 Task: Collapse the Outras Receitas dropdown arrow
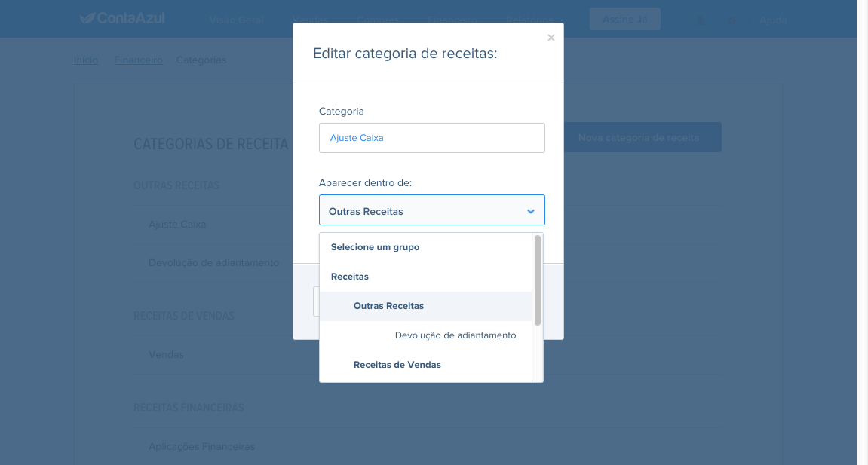pyautogui.click(x=530, y=211)
